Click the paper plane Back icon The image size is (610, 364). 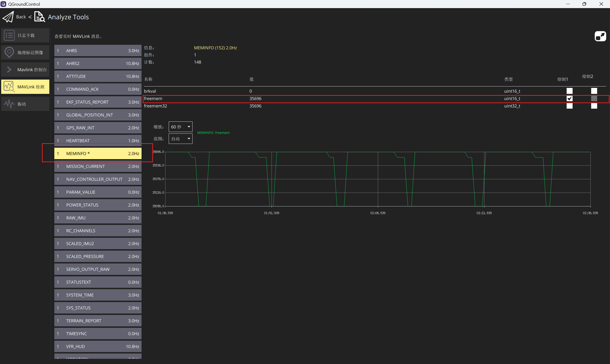pos(8,17)
